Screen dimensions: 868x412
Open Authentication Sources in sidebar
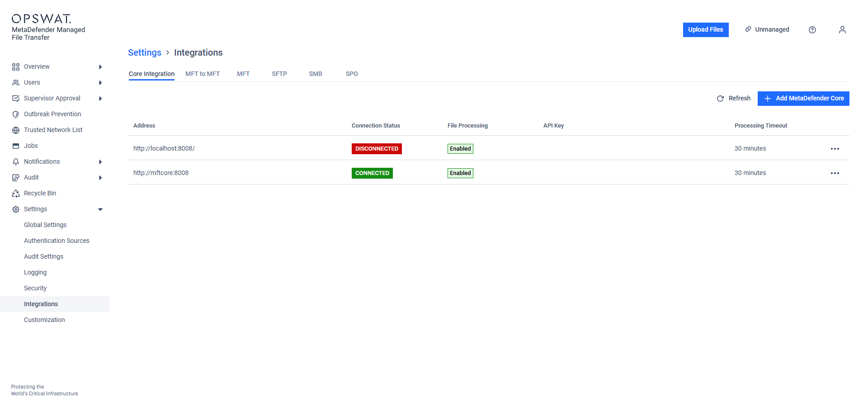(x=57, y=241)
